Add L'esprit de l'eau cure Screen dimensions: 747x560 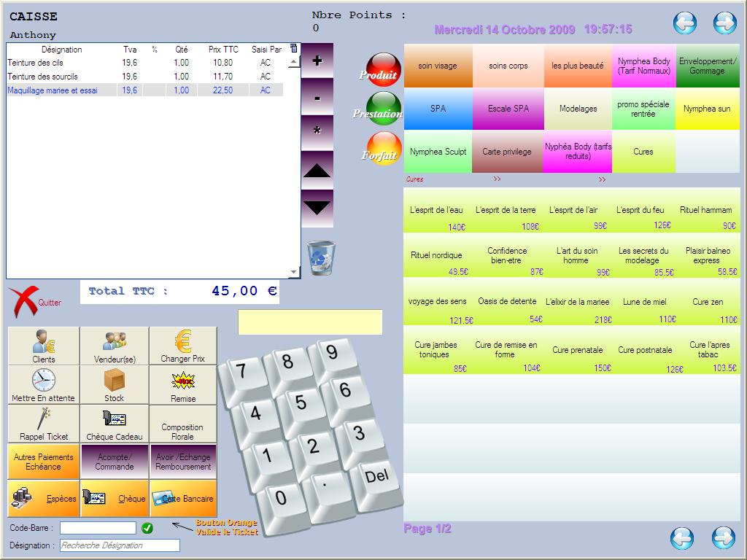[437, 216]
